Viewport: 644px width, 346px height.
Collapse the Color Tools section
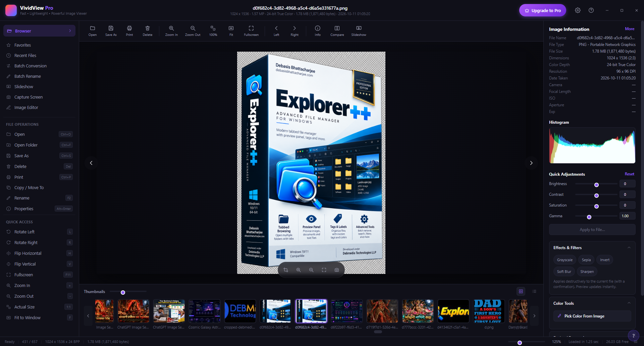coord(629,303)
